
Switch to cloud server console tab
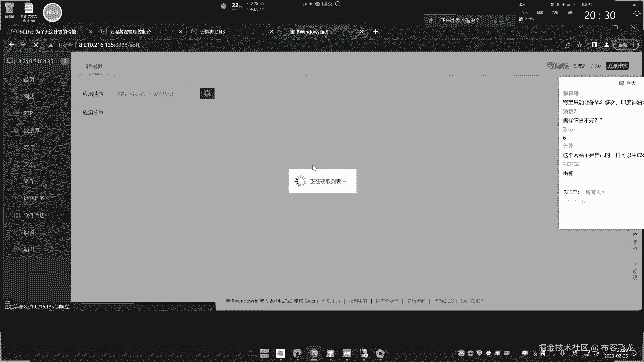click(x=130, y=32)
